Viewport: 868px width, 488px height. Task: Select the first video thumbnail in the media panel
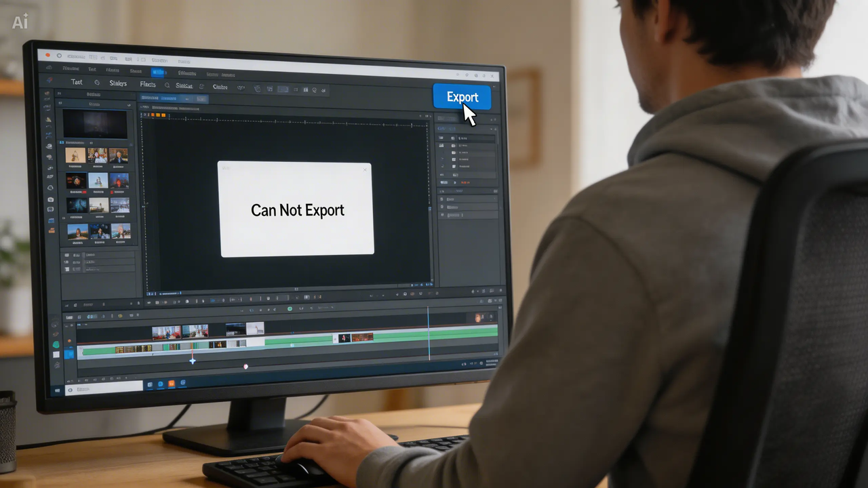point(75,156)
